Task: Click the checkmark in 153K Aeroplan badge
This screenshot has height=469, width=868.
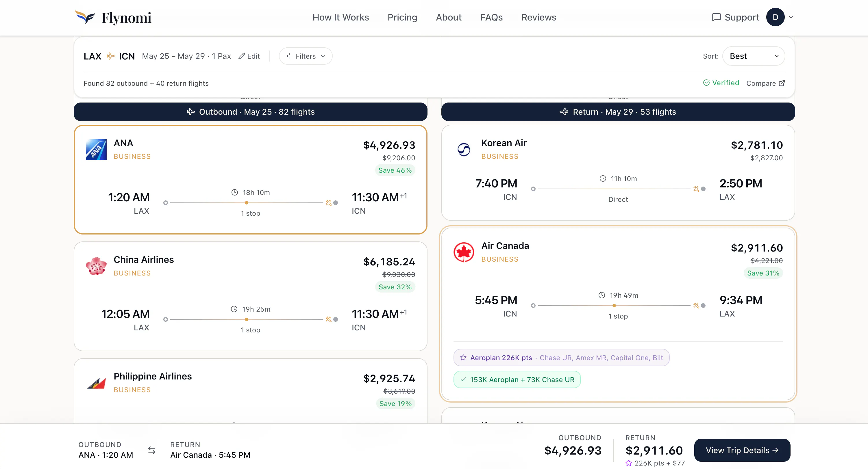Action: click(x=463, y=379)
